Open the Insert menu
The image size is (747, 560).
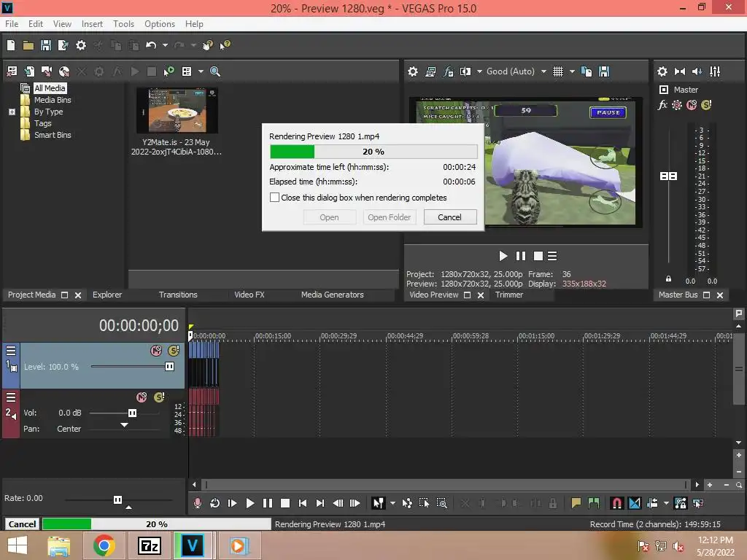pos(92,24)
